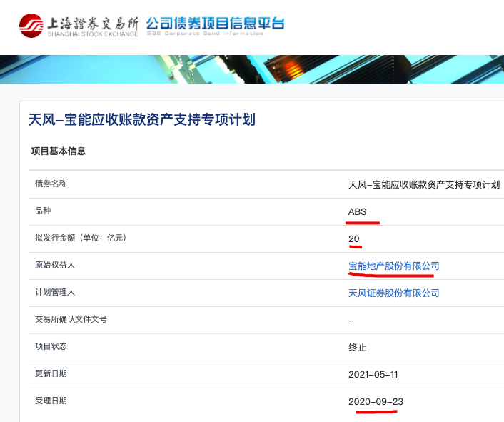
Task: Click the page heading 天风–宝能应收账款资产支持专项计划
Action: 142,119
